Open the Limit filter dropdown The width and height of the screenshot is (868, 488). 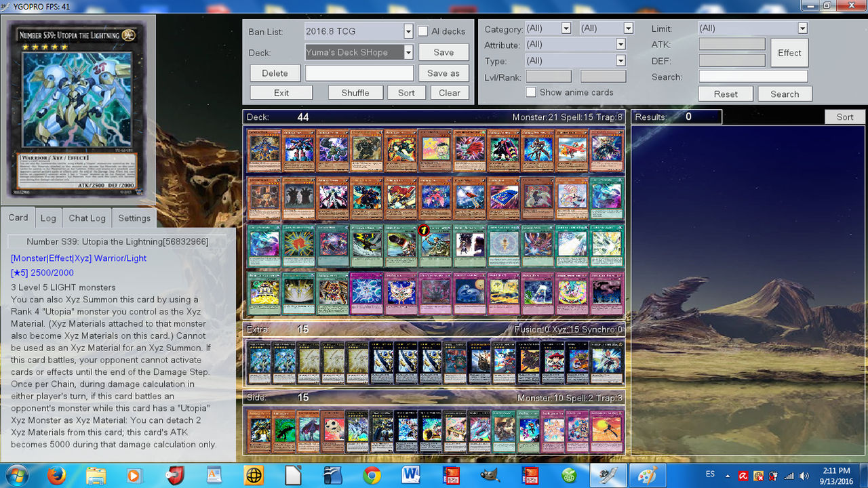pos(803,28)
